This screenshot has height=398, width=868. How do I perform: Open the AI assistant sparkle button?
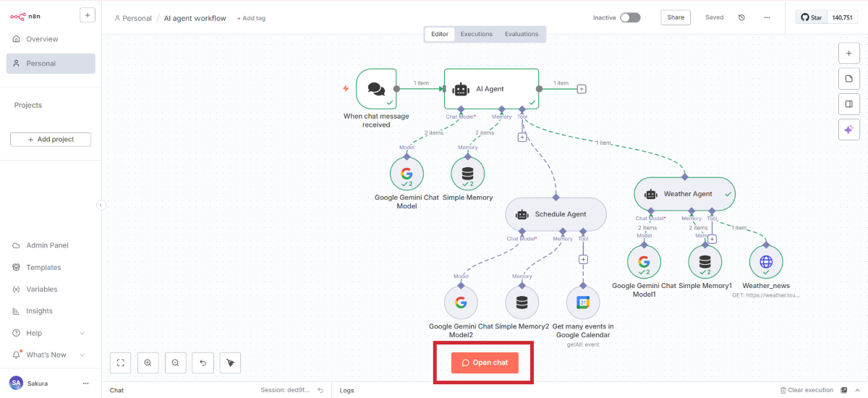coord(848,129)
